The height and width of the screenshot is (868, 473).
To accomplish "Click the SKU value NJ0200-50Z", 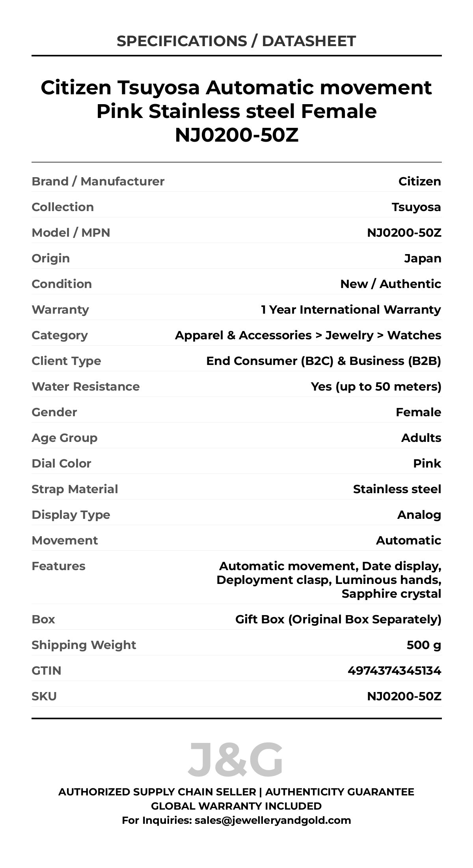I will point(404,696).
